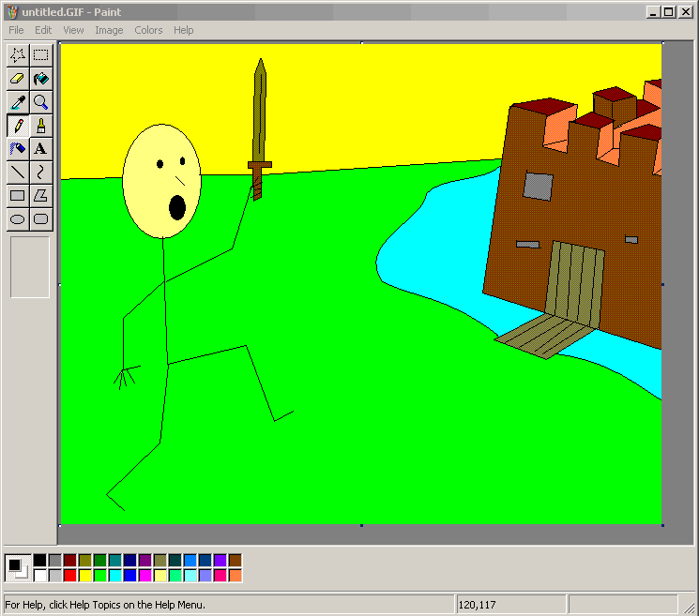Open the Colors menu
The width and height of the screenshot is (699, 616).
pyautogui.click(x=148, y=30)
